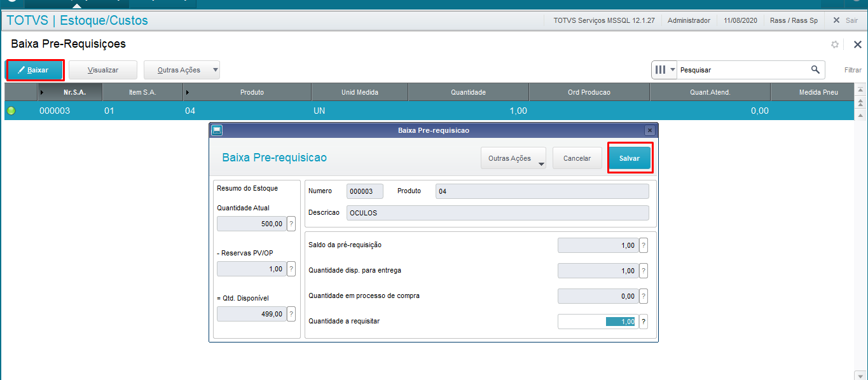Screen dimensions: 868x380
Task: Click the Reservas PV/OP field
Action: click(252, 269)
